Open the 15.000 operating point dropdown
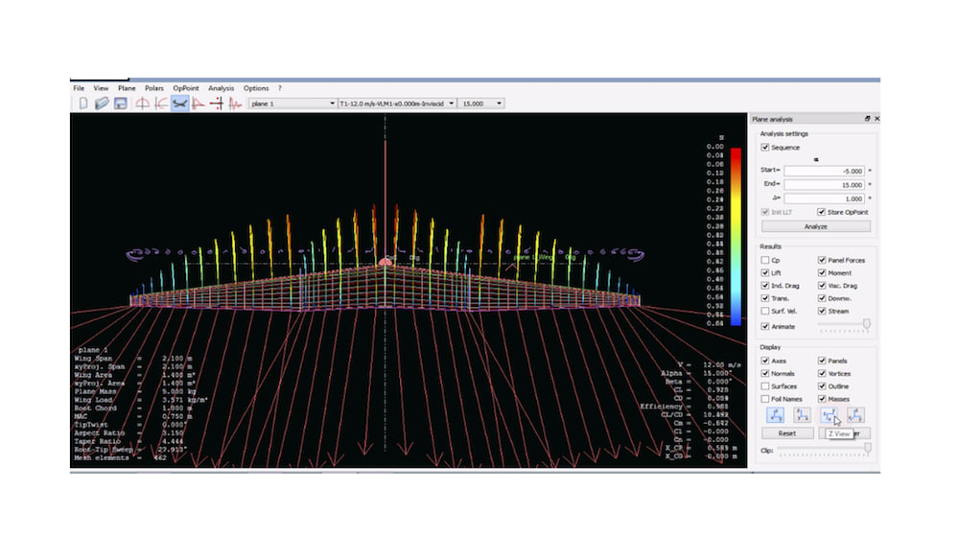This screenshot has height=560, width=959. tap(481, 104)
